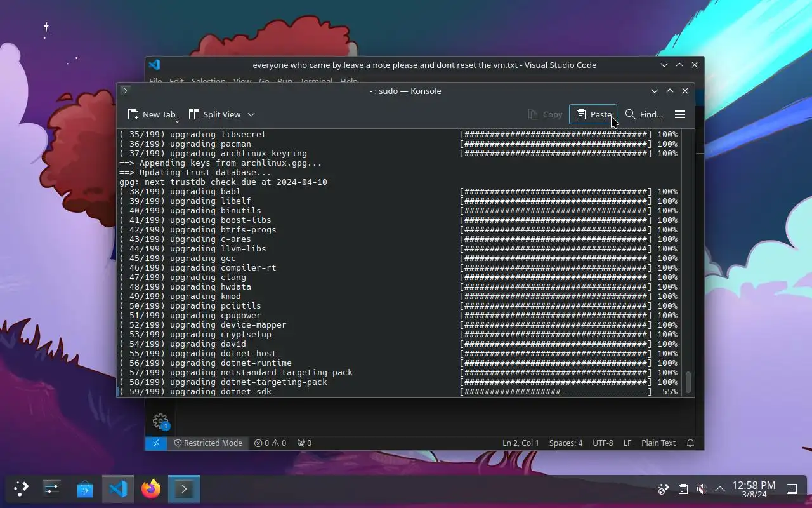
Task: Switch to Visual Studio Code taskbar entry
Action: 118,488
